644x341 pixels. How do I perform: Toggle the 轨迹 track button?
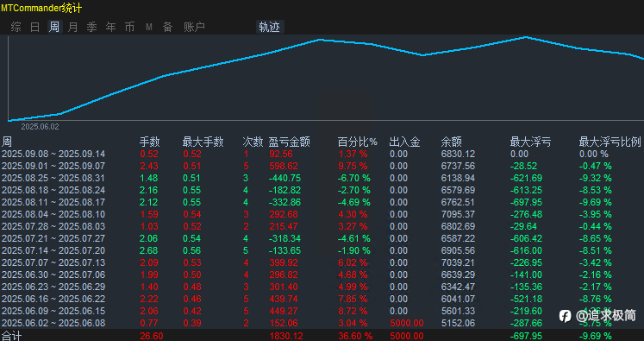tap(270, 27)
